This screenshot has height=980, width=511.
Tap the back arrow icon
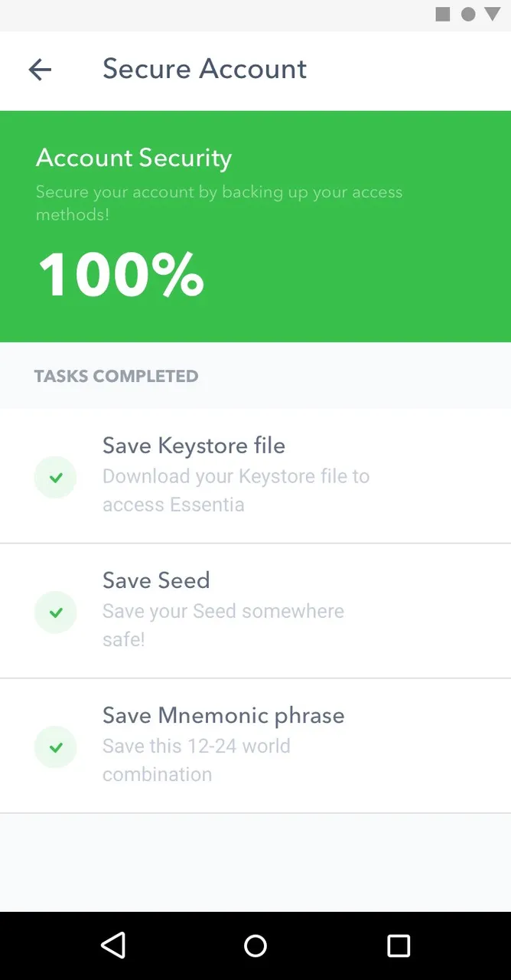(x=40, y=70)
